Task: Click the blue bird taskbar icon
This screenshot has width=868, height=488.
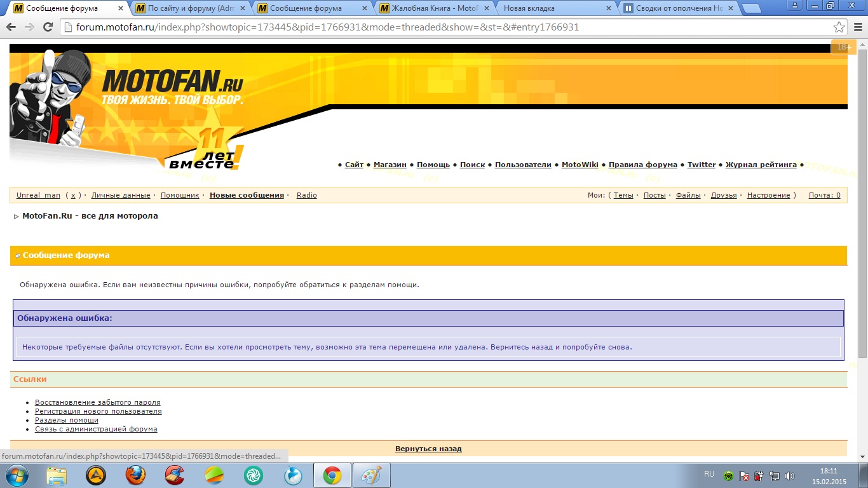Action: pyautogui.click(x=293, y=475)
